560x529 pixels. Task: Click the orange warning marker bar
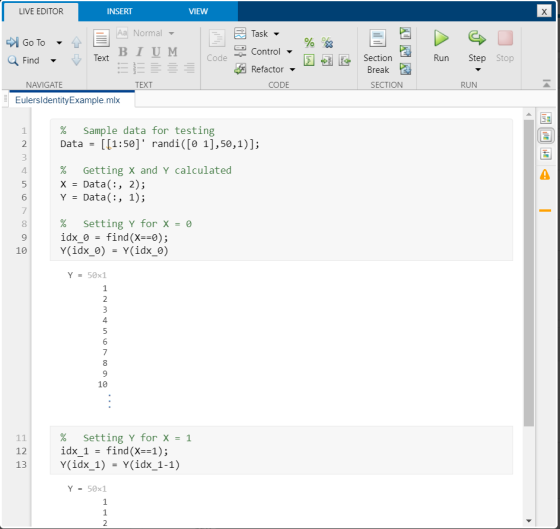click(545, 211)
